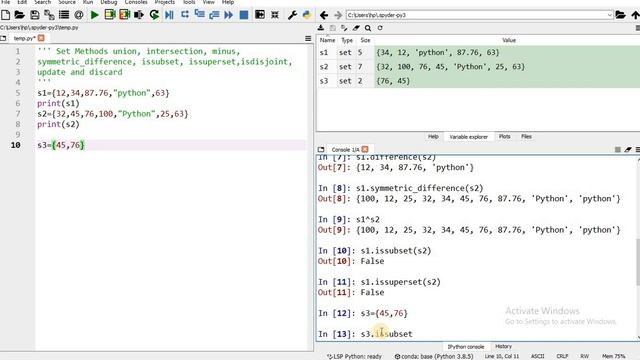Maximize the current pane

click(x=260, y=15)
